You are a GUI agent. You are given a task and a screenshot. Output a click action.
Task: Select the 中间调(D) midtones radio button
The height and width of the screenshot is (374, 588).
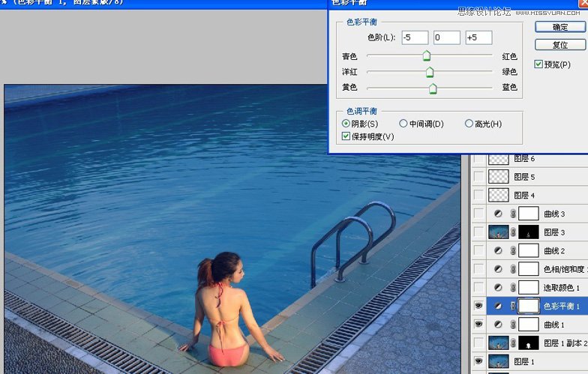coord(403,124)
